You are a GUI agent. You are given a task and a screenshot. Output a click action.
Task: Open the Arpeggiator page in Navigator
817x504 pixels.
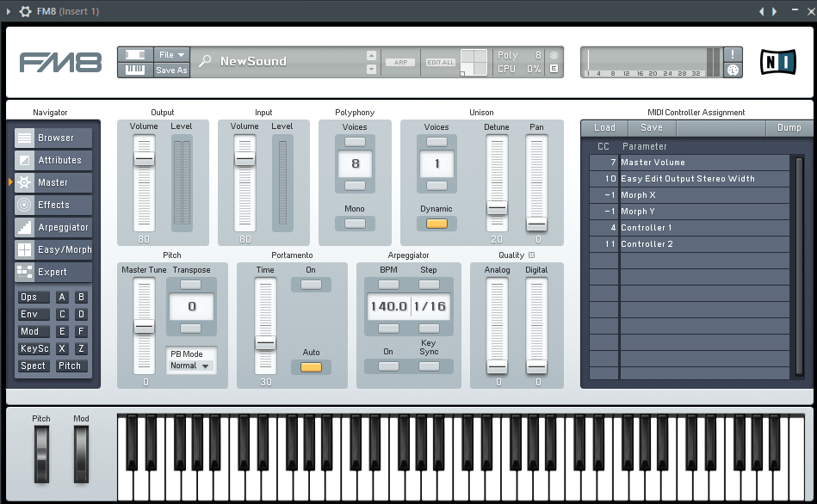coord(53,228)
